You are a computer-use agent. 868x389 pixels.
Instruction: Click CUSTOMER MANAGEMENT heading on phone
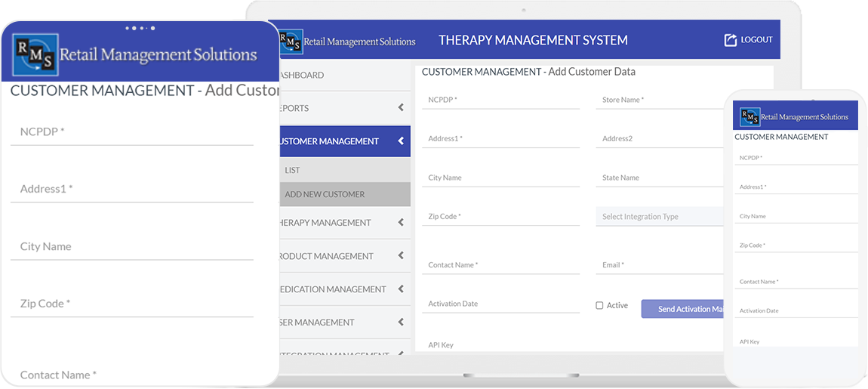click(781, 137)
